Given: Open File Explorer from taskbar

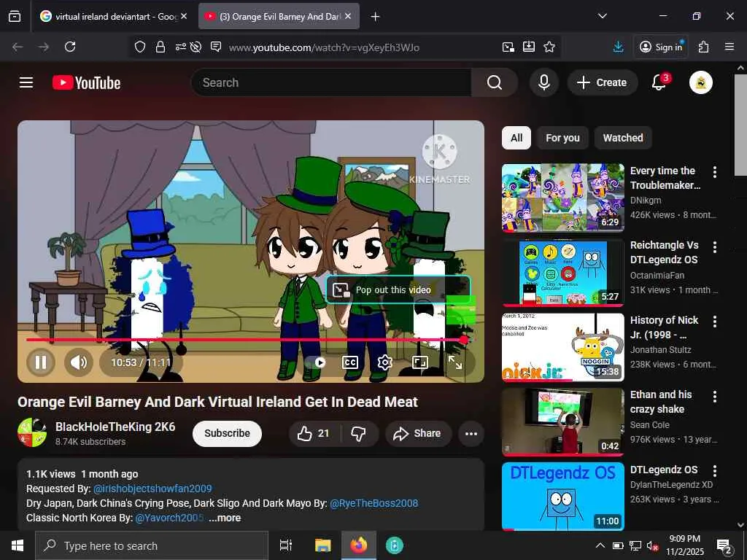Looking at the screenshot, I should [323, 545].
